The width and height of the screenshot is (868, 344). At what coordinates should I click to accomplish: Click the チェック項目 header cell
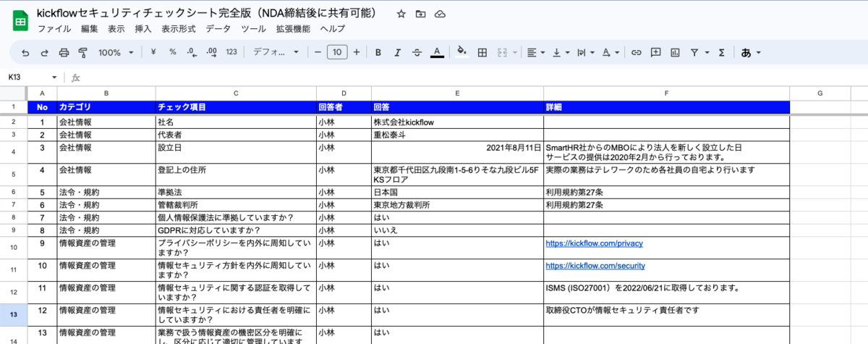tap(236, 107)
